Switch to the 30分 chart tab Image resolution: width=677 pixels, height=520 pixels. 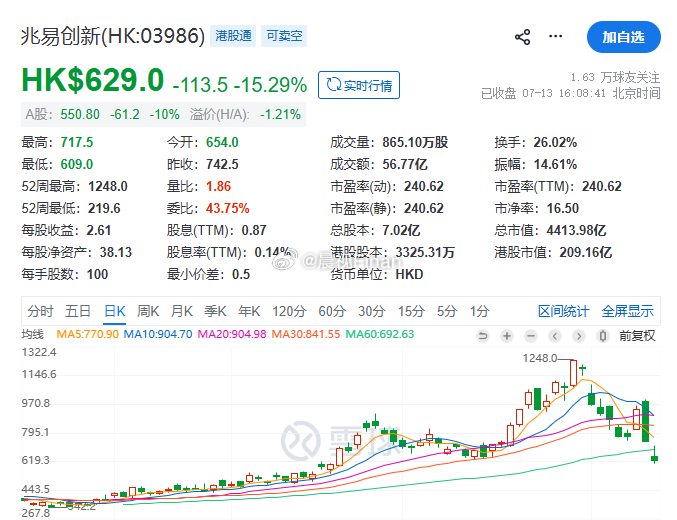pos(372,311)
